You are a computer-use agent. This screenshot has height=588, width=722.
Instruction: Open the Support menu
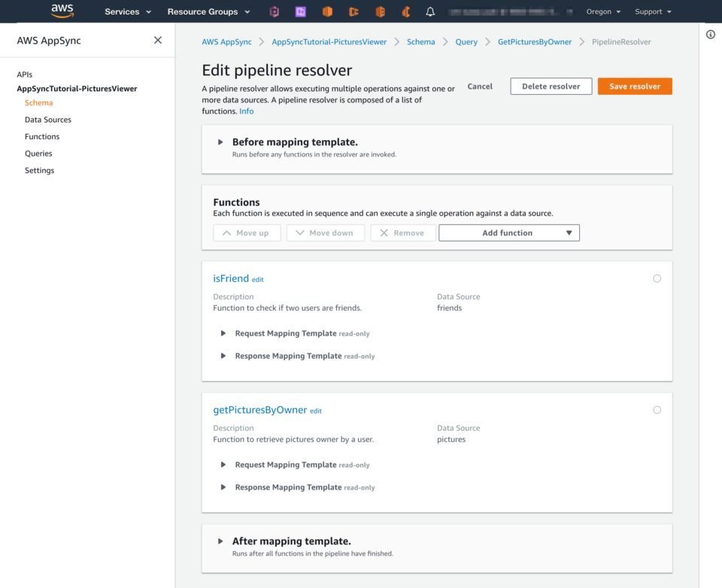653,12
